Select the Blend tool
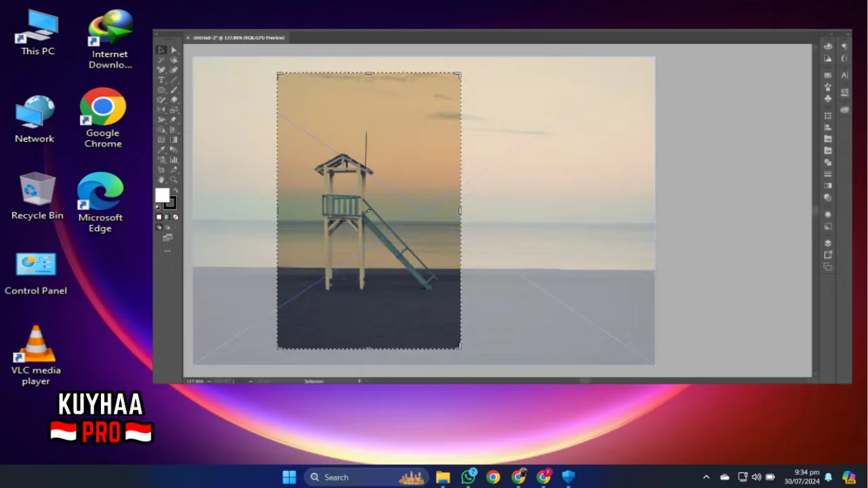The height and width of the screenshot is (488, 868). [174, 150]
